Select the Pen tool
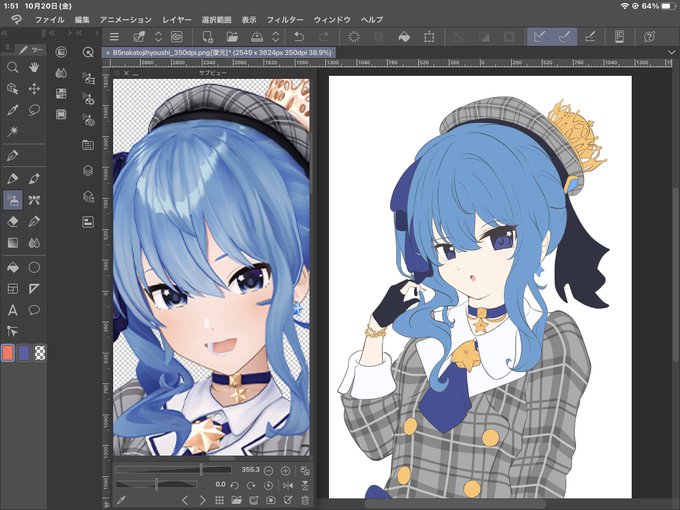680x510 pixels. [13, 155]
